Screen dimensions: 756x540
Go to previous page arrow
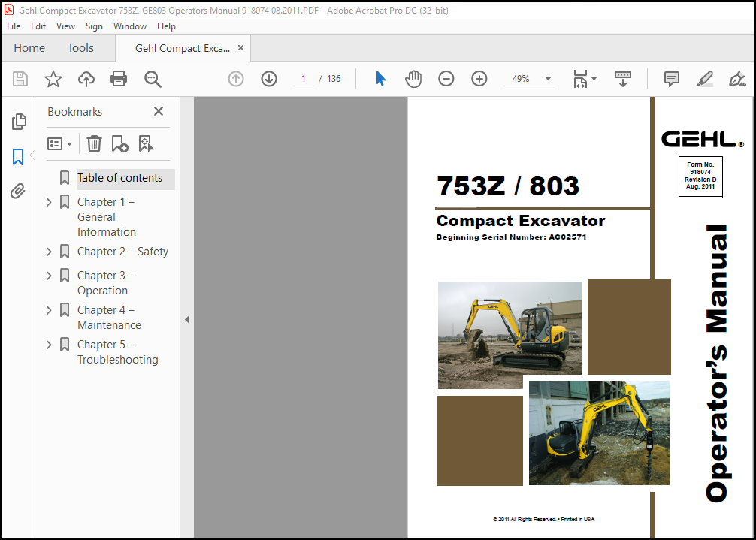pyautogui.click(x=236, y=79)
